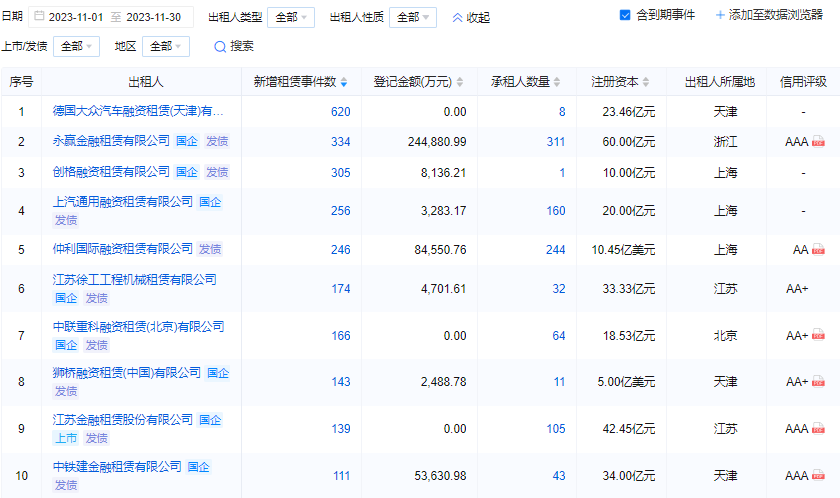
Task: Click the 搜索 button
Action: pyautogui.click(x=234, y=47)
